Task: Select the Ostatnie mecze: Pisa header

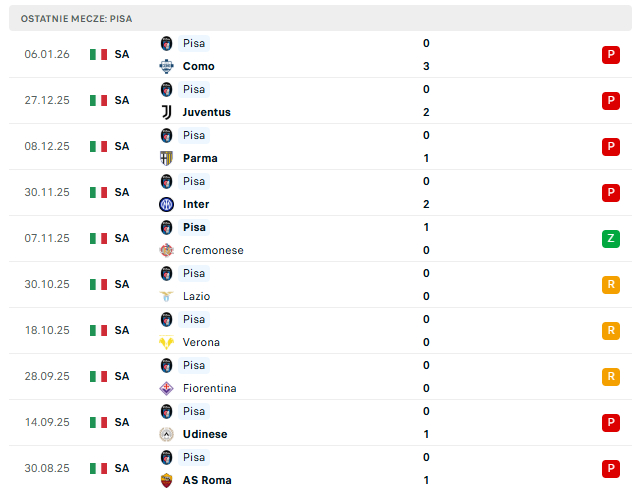Action: tap(76, 18)
